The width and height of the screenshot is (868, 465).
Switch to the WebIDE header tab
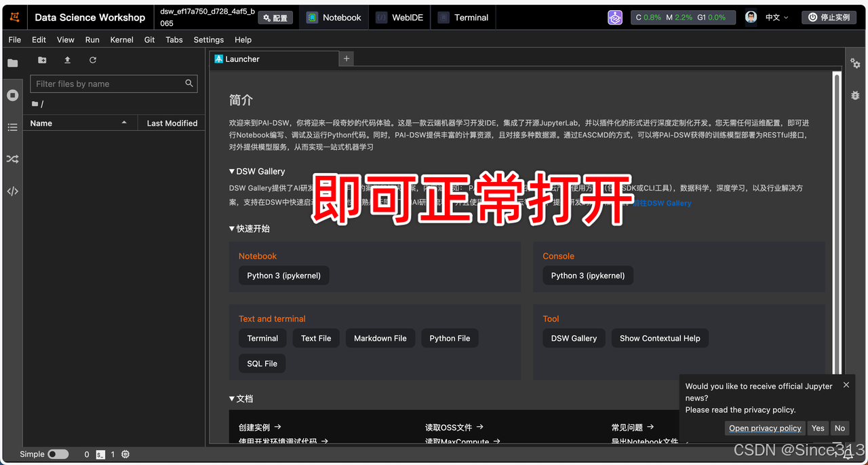tap(399, 18)
